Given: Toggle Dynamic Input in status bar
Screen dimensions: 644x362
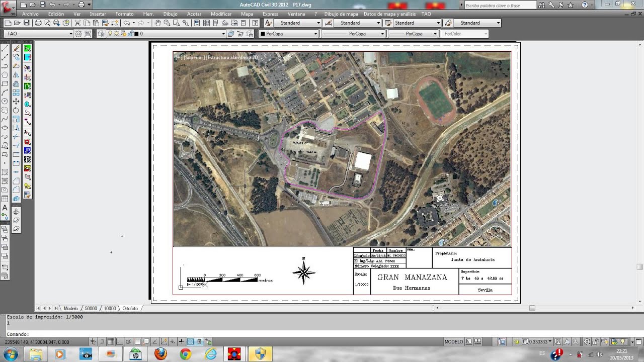Looking at the screenshot, I should [173, 342].
